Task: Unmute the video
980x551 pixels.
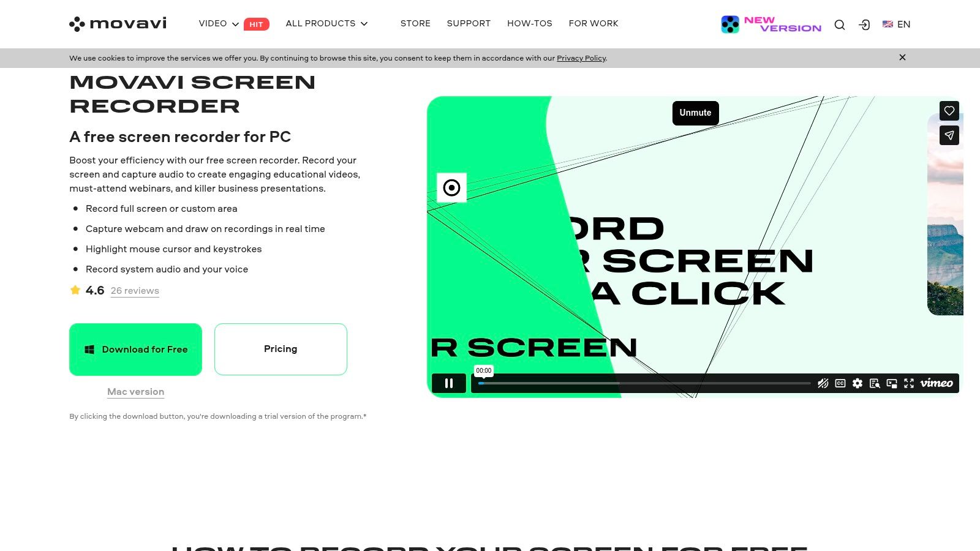Action: pyautogui.click(x=696, y=113)
